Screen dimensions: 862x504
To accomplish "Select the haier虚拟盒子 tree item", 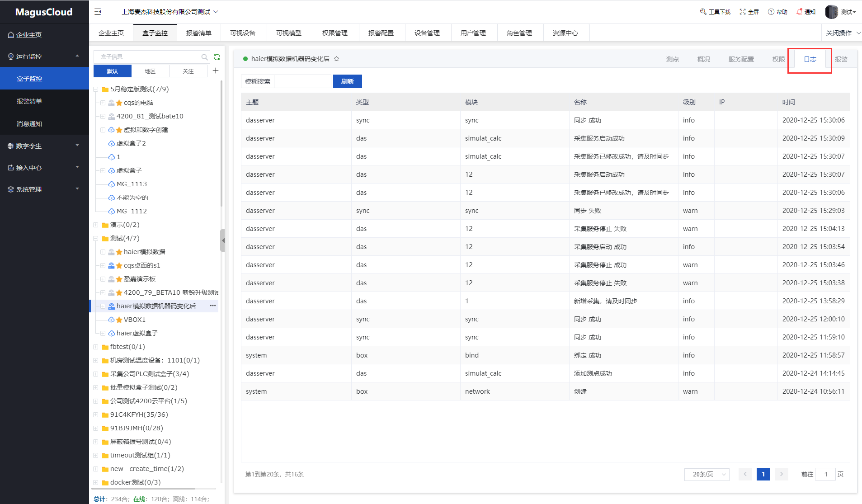I will click(x=137, y=333).
